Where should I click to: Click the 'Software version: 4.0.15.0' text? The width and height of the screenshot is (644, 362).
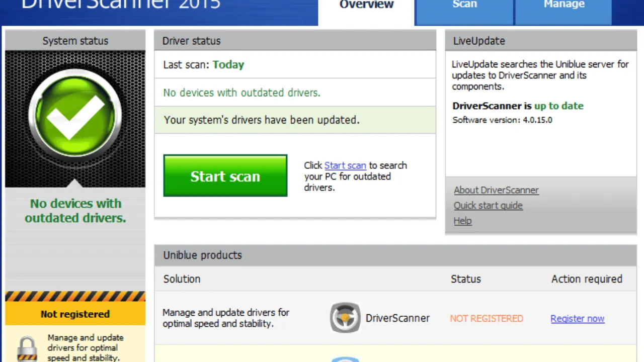(x=502, y=120)
